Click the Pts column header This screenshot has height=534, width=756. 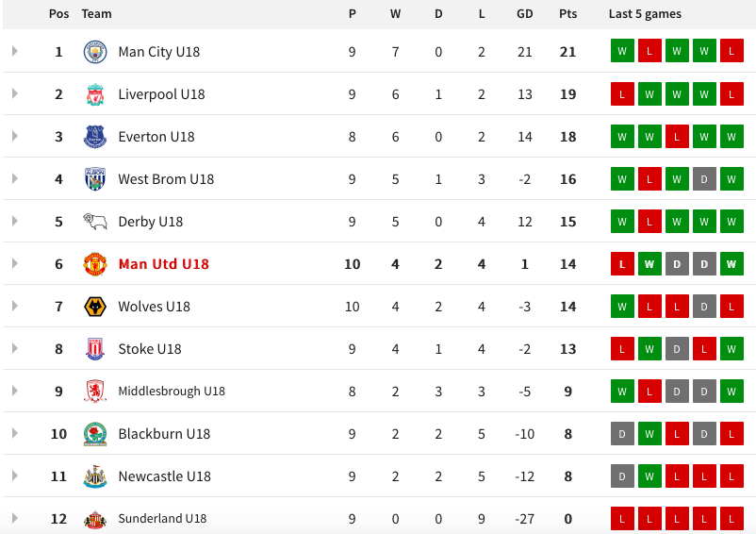click(568, 14)
